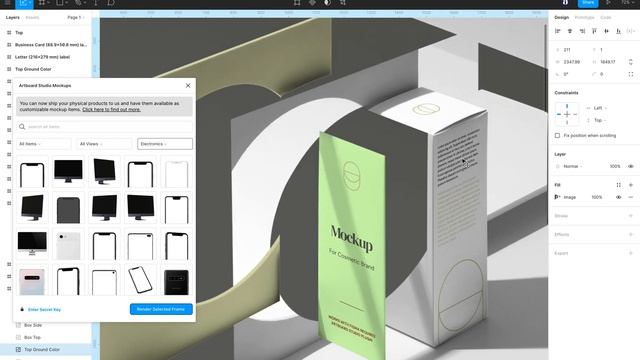This screenshot has width=640, height=360.
Task: Click the lock icon beside Enter Secret Key
Action: click(x=22, y=309)
